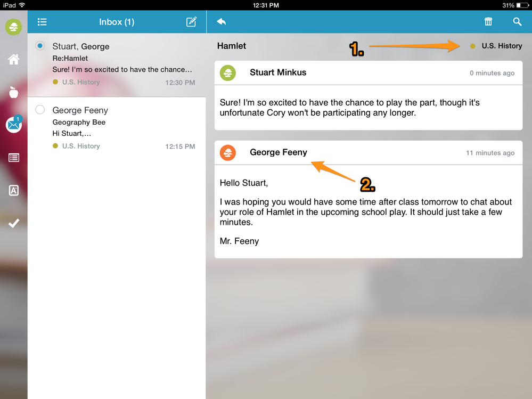Viewport: 532px width, 399px height.
Task: Tap sender name Stuart Minkus
Action: coord(278,72)
